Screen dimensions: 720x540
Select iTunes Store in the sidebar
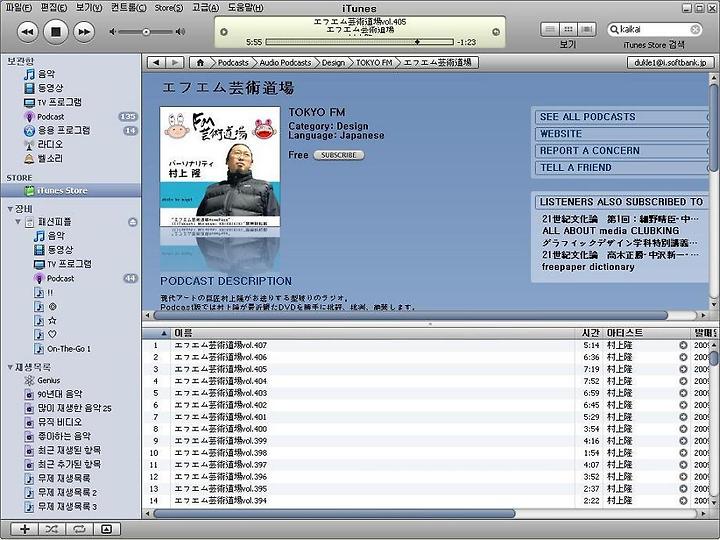coord(71,190)
